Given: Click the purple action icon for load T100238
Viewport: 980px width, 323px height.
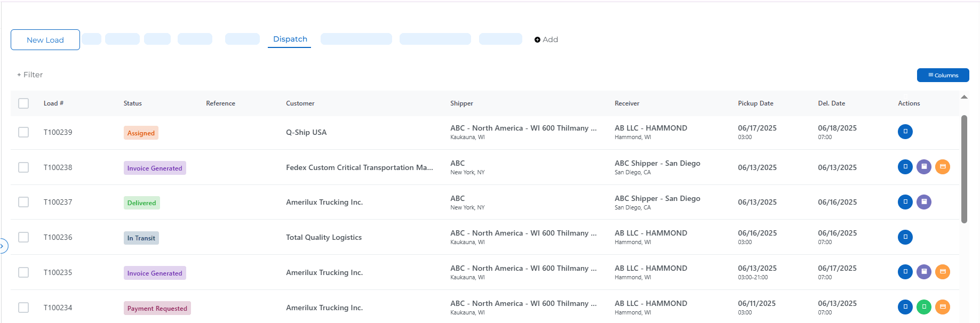Looking at the screenshot, I should (x=923, y=167).
